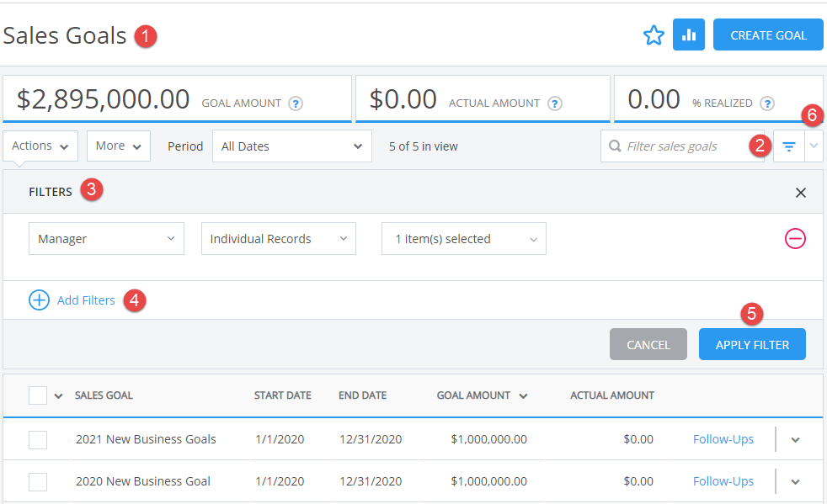This screenshot has height=504, width=827.
Task: Click the '5 of 5 in view' text
Action: pos(423,146)
